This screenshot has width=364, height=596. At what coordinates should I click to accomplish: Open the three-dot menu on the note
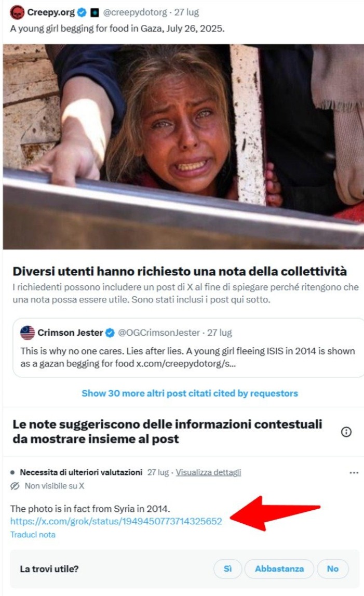[354, 472]
